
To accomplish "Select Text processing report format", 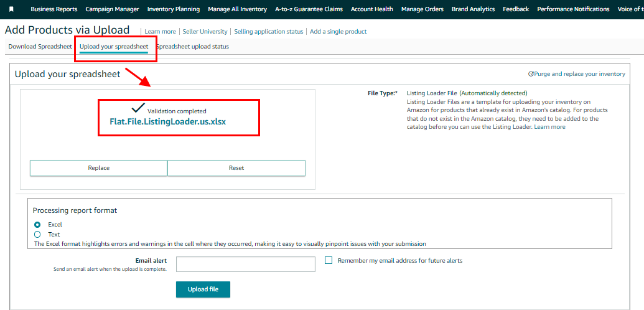I will [37, 234].
